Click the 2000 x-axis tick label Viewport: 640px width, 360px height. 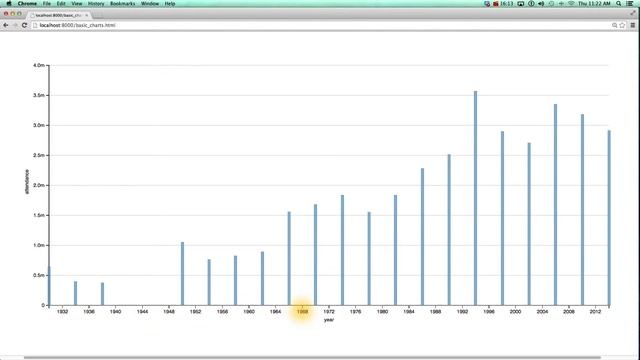[x=516, y=312]
